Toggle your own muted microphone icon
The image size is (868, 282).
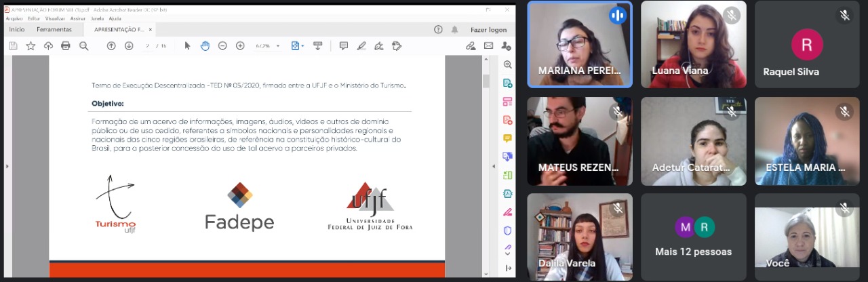click(x=844, y=208)
